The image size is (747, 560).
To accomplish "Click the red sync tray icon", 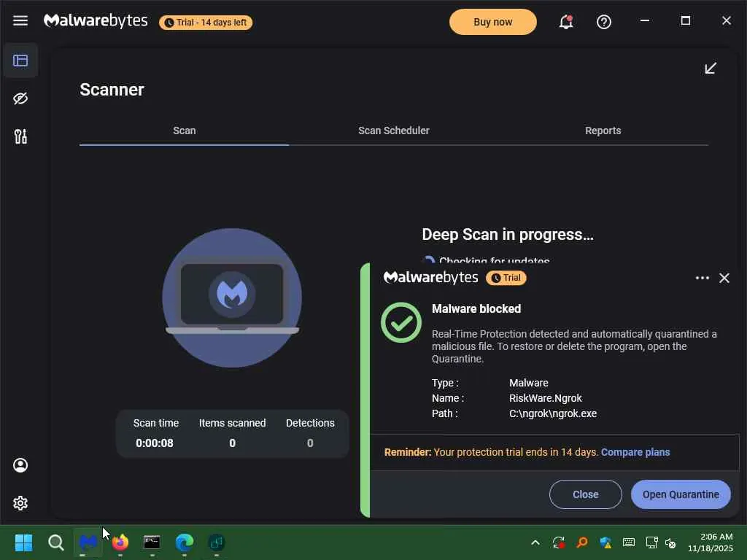I will (x=558, y=542).
